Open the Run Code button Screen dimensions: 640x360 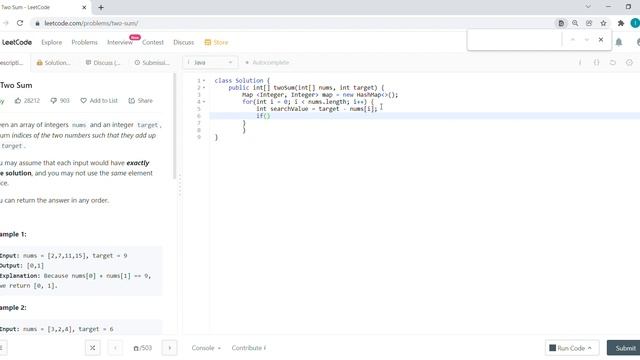[x=571, y=348]
